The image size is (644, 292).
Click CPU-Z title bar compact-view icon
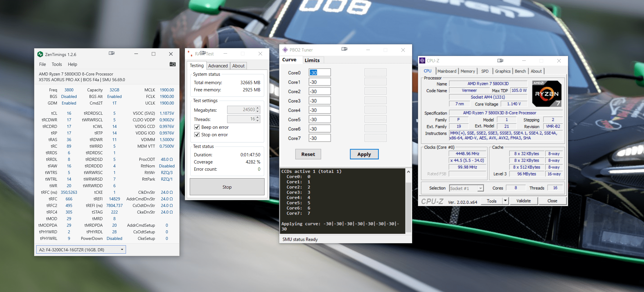pos(500,60)
